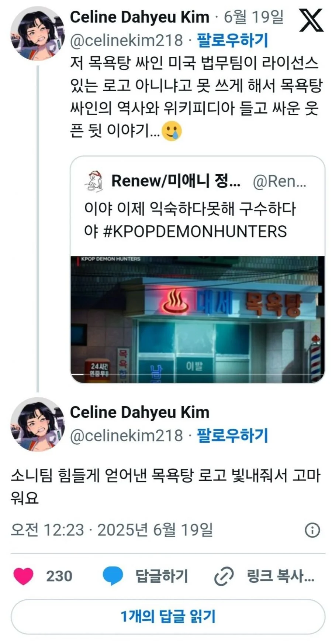The image size is (332, 644).
Task: Like the tweet with the pink heart icon
Action: pos(23,576)
